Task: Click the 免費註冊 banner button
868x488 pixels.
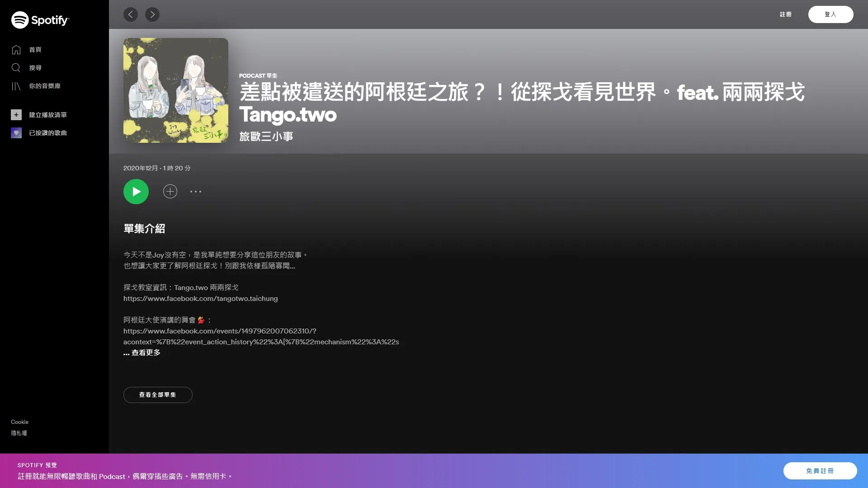Action: pyautogui.click(x=820, y=471)
